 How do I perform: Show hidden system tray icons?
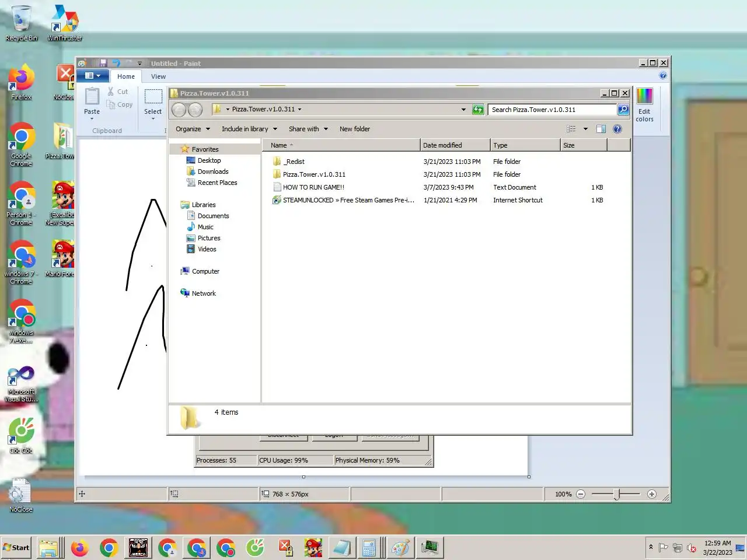651,547
